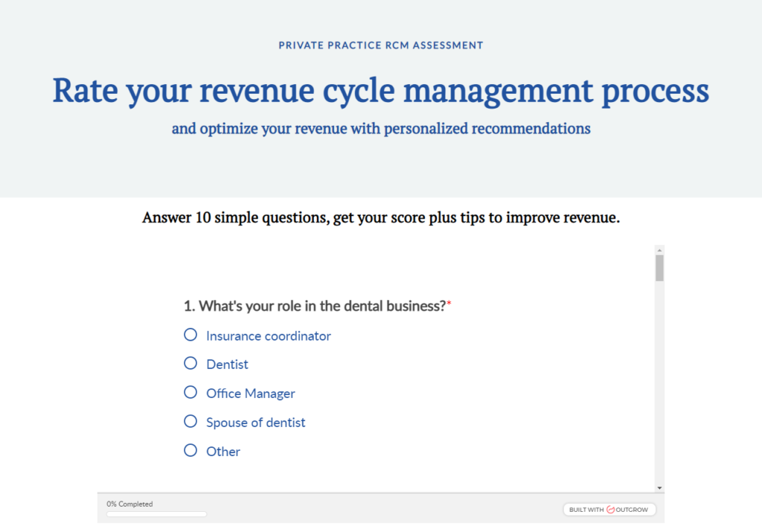Screen dimensions: 762x532
Task: Click the Answer 10 simple questions text
Action: (x=381, y=217)
